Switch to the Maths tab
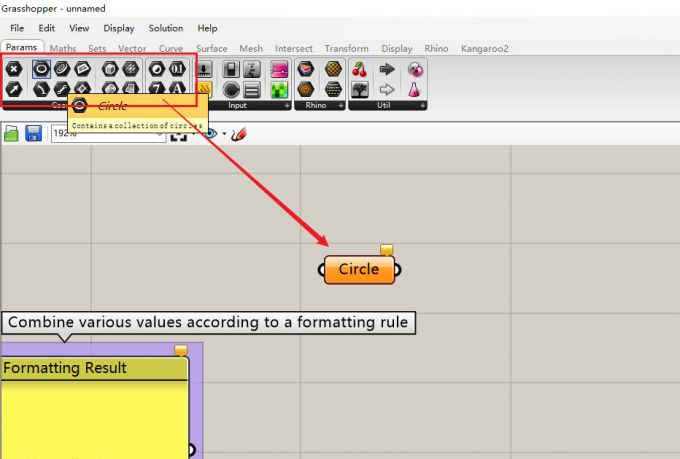680x459 pixels. (62, 48)
